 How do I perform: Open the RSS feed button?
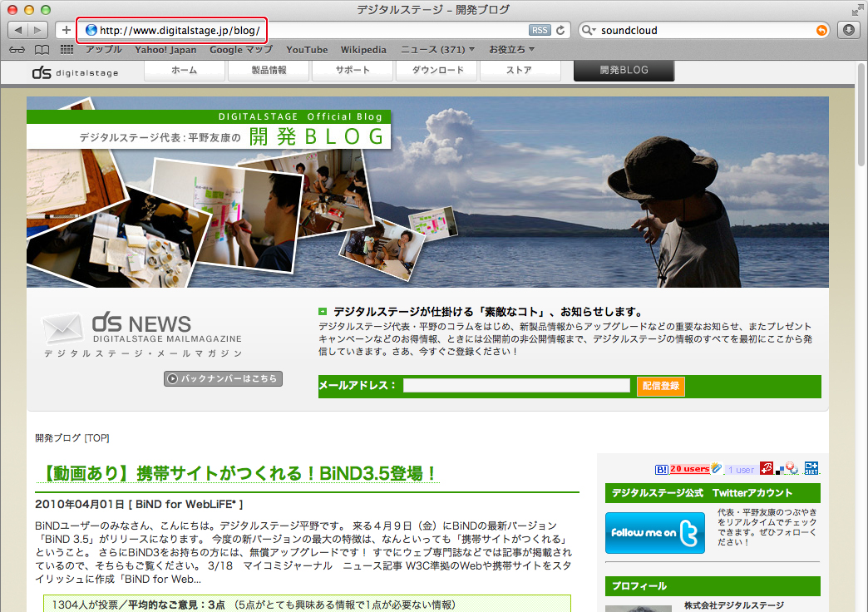[x=540, y=30]
